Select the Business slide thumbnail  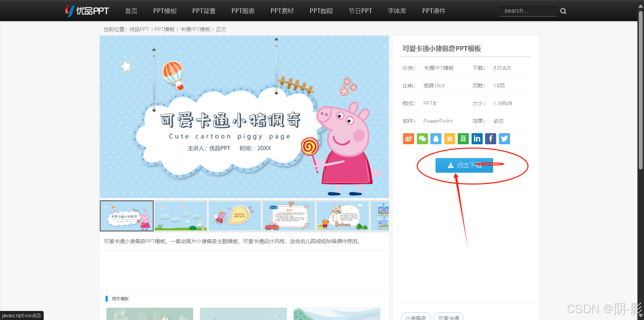[343, 216]
